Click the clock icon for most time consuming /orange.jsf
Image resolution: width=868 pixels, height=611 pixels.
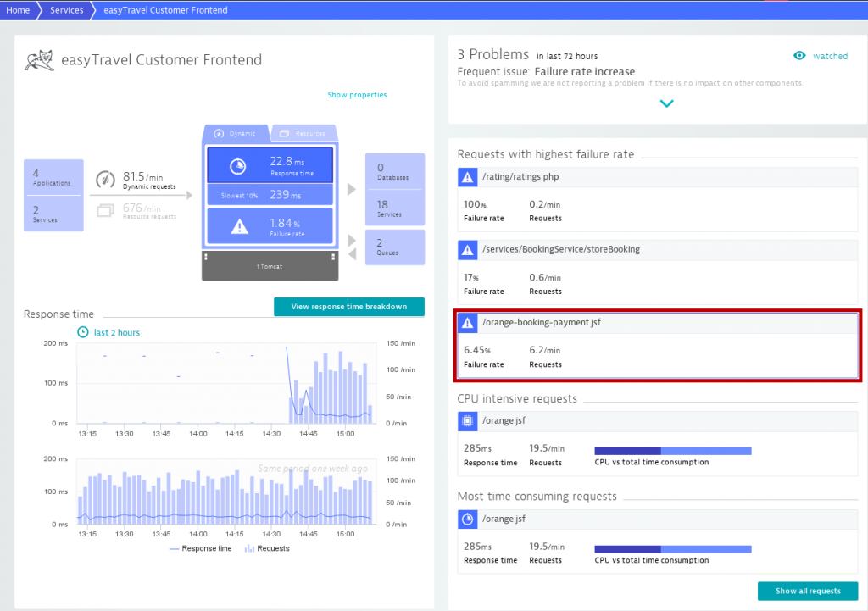pyautogui.click(x=467, y=519)
